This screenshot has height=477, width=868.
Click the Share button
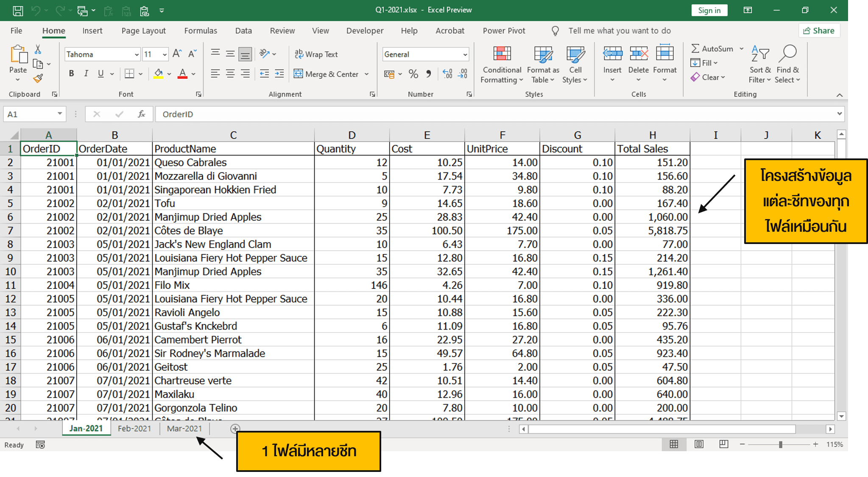pyautogui.click(x=819, y=30)
